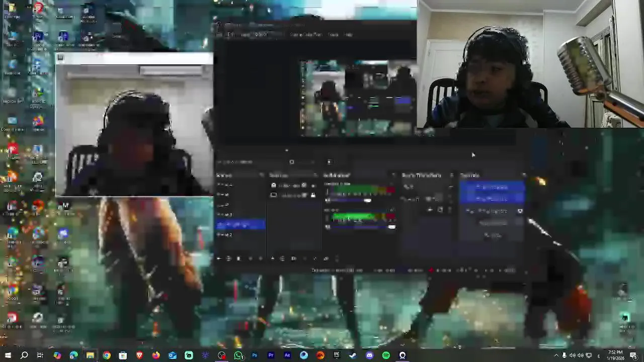Open the Scene Transitions dock options menu
This screenshot has height=362, width=644.
point(451,175)
